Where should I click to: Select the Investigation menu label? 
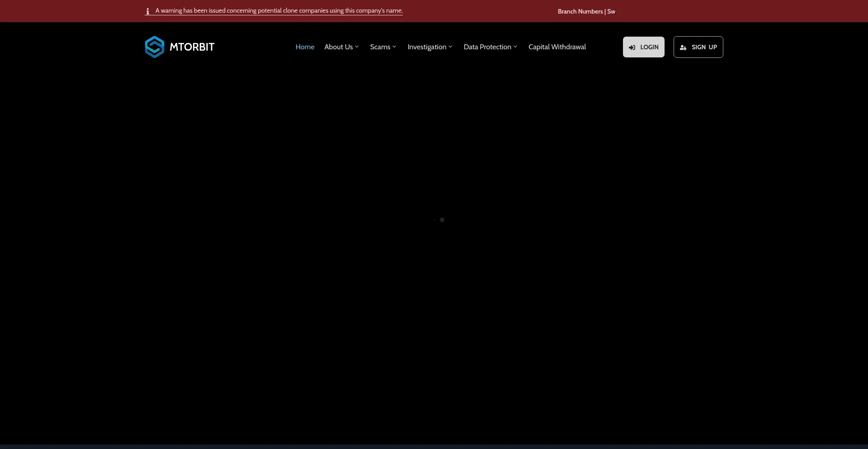coord(426,47)
